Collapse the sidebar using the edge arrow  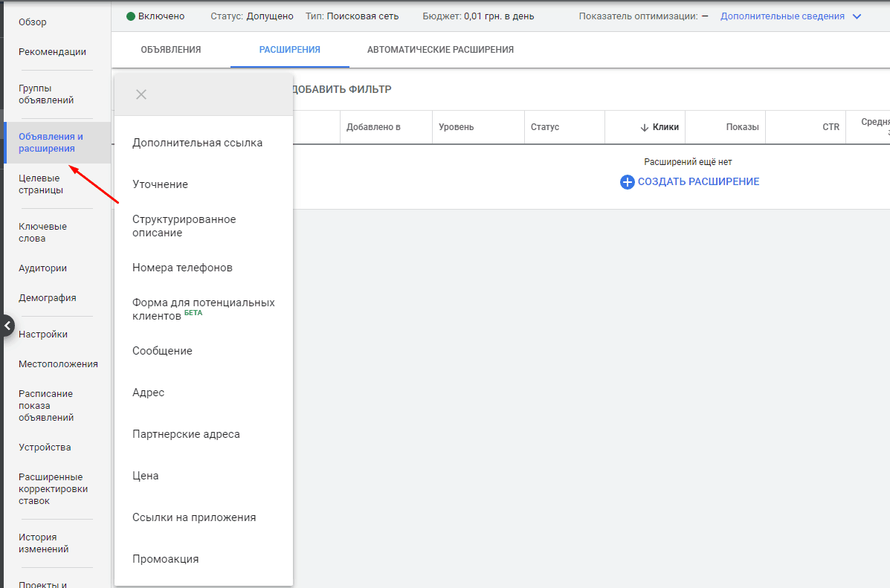point(7,326)
